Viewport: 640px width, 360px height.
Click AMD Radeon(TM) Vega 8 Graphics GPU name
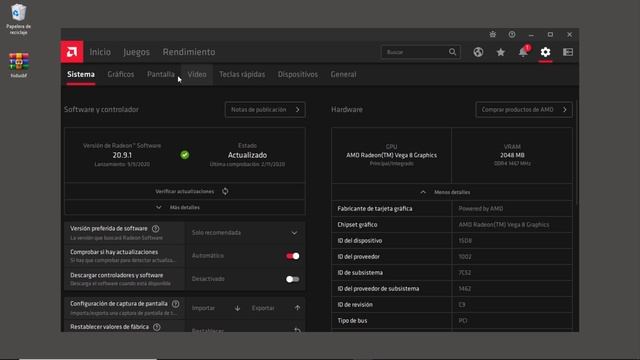[x=391, y=155]
